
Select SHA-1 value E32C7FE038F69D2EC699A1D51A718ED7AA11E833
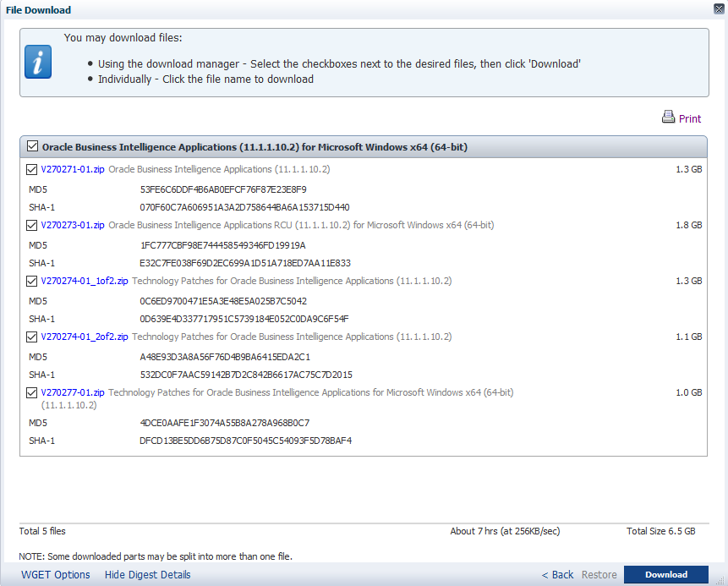pos(245,263)
